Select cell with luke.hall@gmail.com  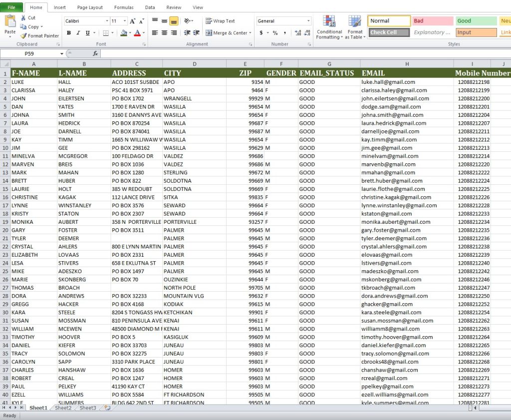(407, 82)
